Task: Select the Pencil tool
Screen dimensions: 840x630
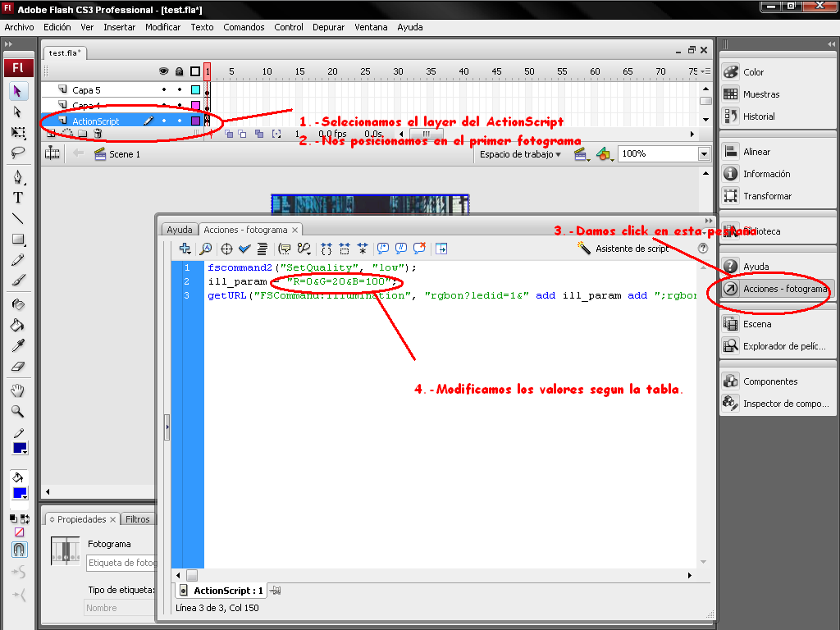Action: (18, 260)
